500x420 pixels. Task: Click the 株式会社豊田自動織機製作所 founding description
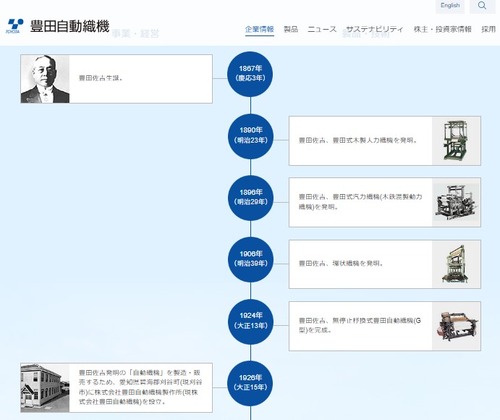click(x=140, y=387)
